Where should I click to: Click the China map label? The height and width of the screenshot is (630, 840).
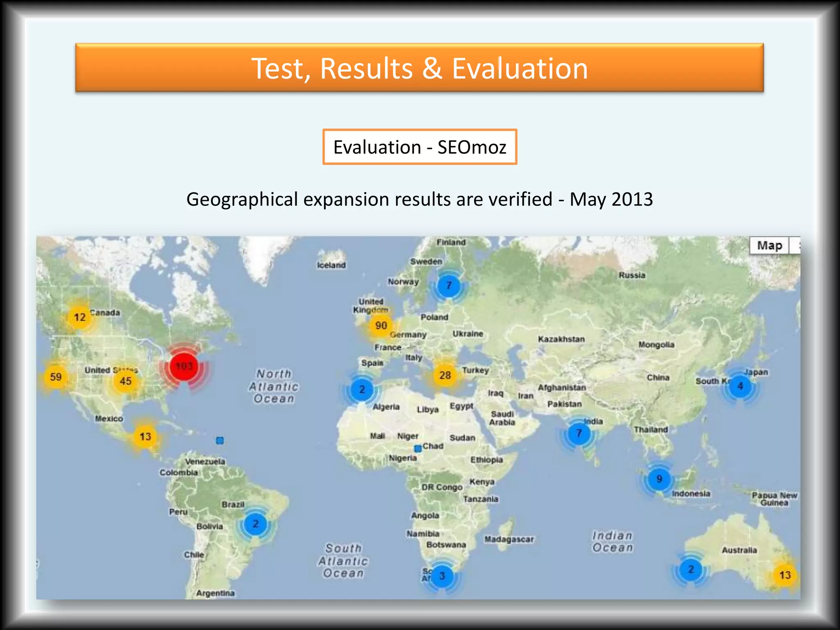coord(658,377)
